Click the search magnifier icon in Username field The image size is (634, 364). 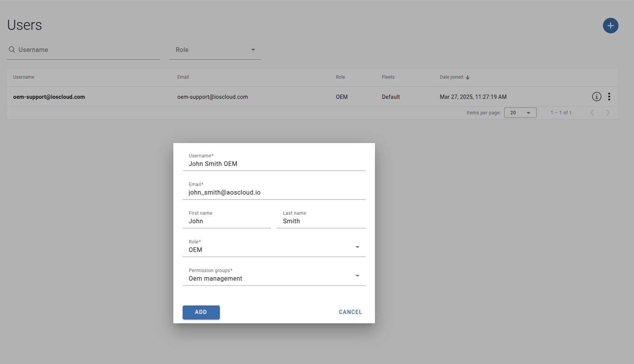12,50
